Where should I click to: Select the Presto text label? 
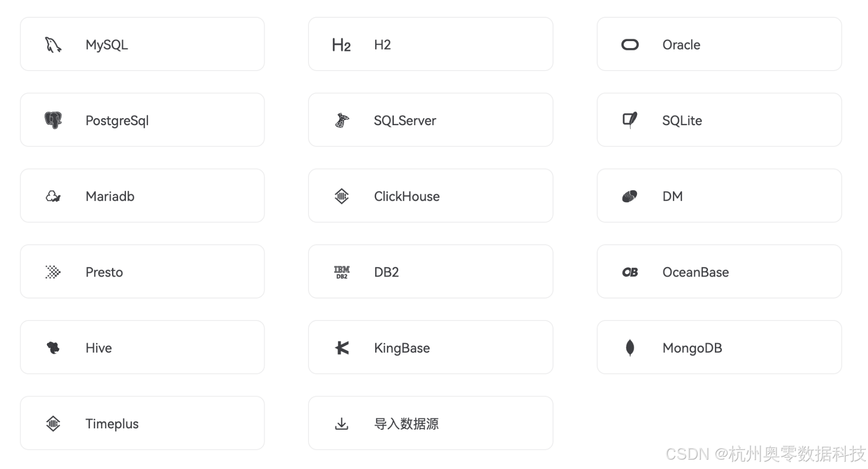tap(104, 272)
